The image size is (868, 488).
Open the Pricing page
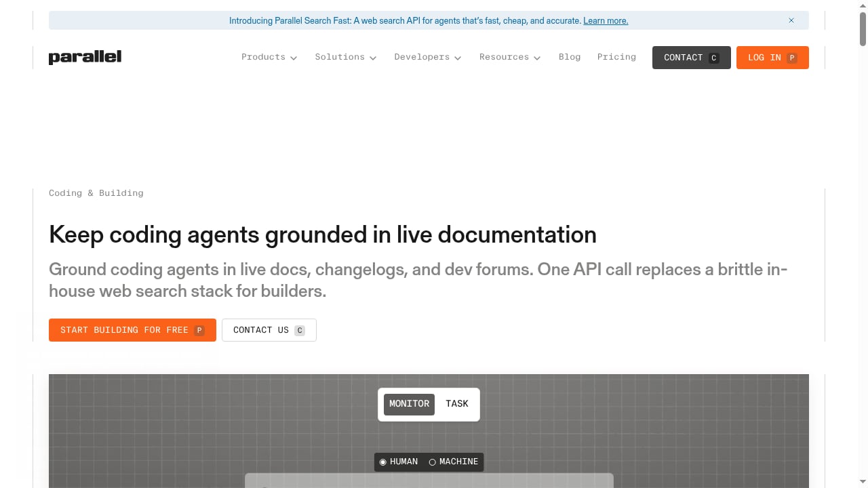(616, 57)
